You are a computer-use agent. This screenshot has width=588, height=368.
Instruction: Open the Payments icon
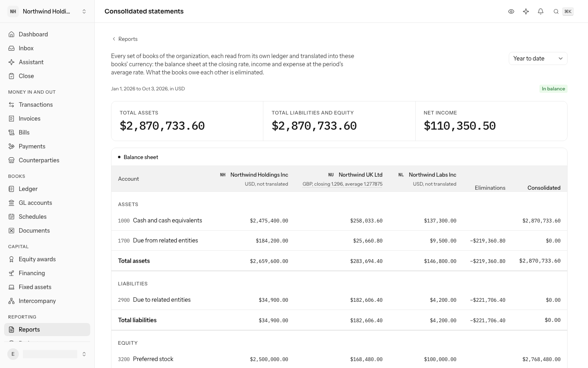pyautogui.click(x=11, y=146)
